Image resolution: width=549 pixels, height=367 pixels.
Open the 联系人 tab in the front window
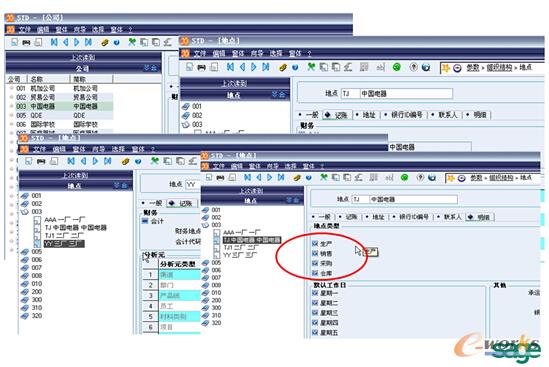tap(452, 217)
